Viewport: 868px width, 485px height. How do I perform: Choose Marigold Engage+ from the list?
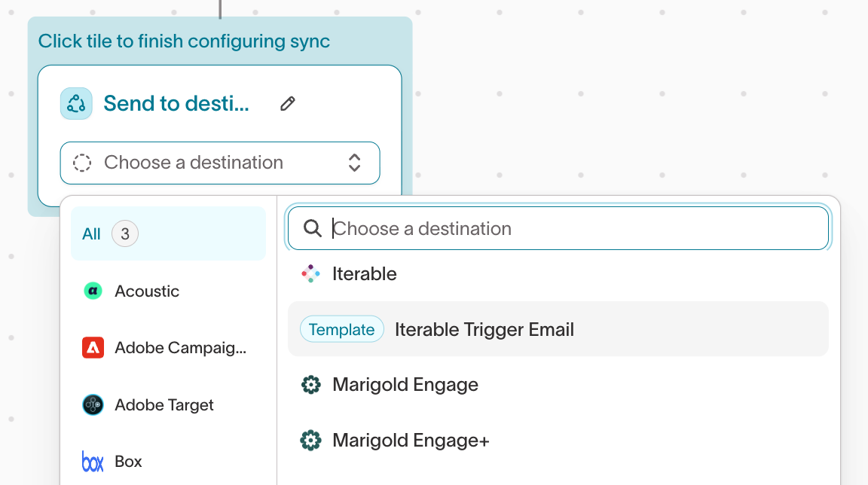pyautogui.click(x=411, y=441)
